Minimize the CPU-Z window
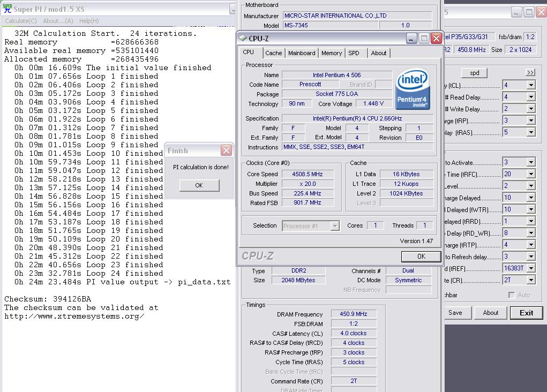The width and height of the screenshot is (547, 392). pyautogui.click(x=411, y=38)
